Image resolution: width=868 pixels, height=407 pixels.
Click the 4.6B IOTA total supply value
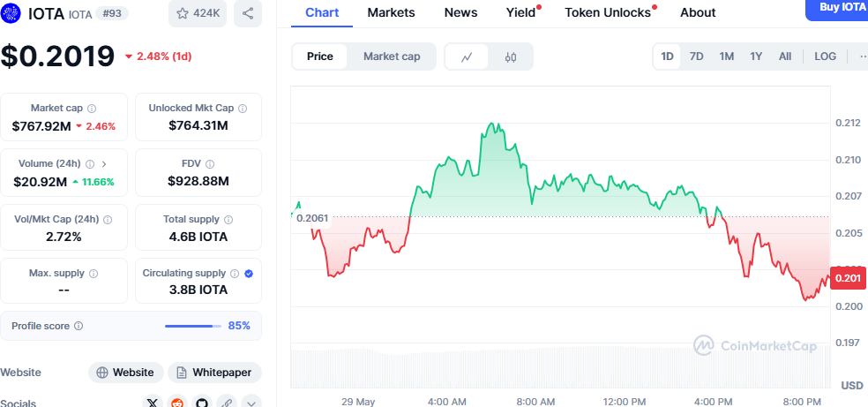198,237
